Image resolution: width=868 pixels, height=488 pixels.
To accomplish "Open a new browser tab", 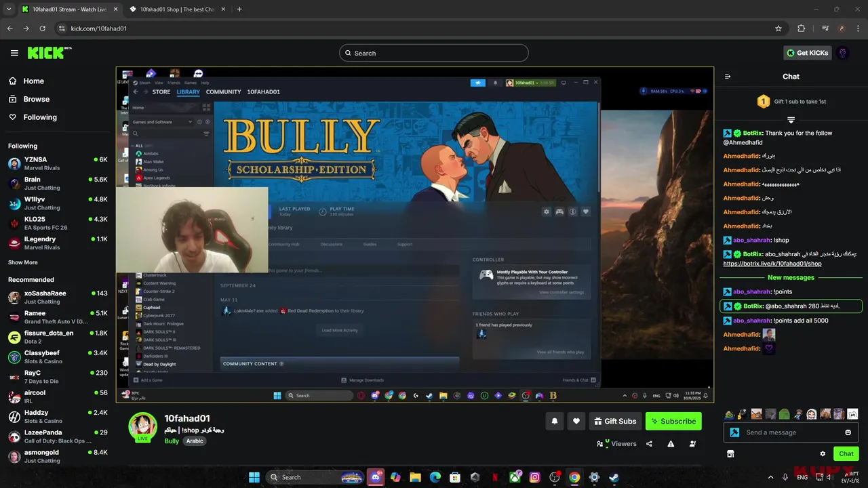I will 239,9.
